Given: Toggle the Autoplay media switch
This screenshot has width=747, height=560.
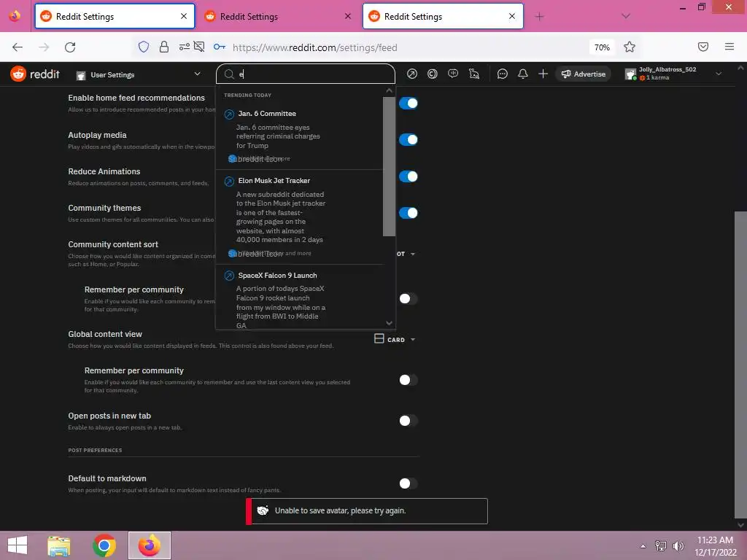Looking at the screenshot, I should pyautogui.click(x=409, y=139).
